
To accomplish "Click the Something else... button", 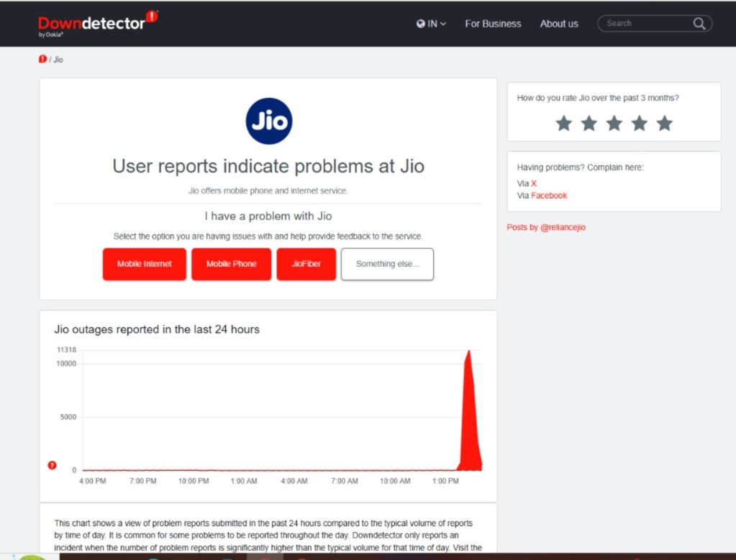I will [387, 264].
